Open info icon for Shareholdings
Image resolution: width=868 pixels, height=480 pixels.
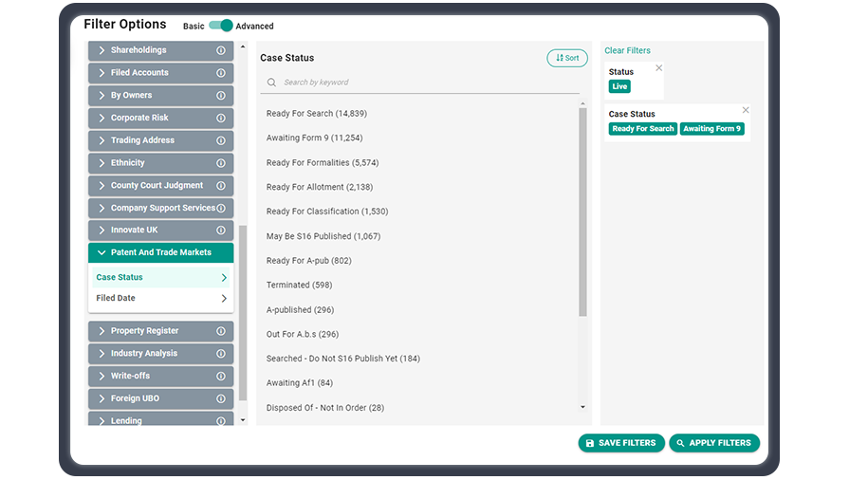click(221, 50)
